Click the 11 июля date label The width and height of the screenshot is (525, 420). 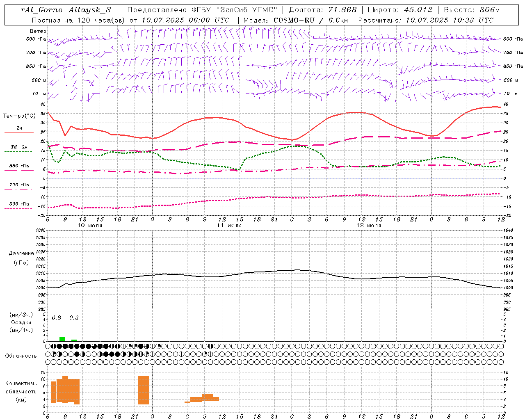pyautogui.click(x=230, y=226)
